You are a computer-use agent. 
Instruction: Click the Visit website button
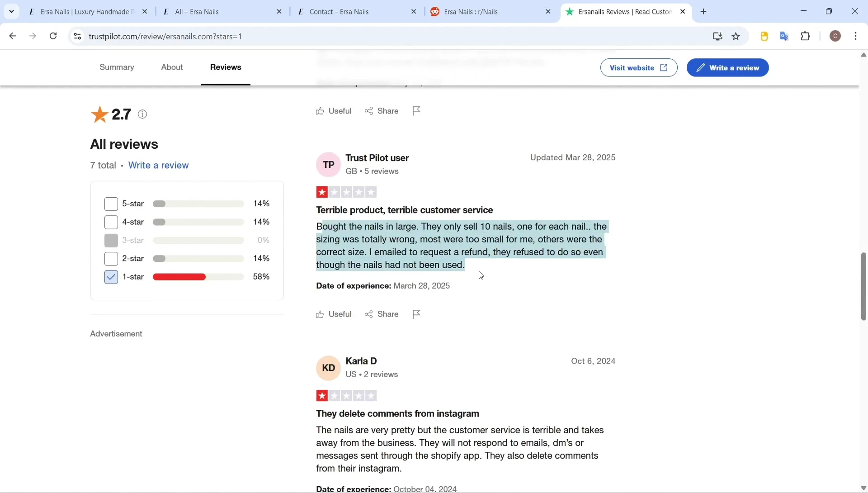point(639,68)
